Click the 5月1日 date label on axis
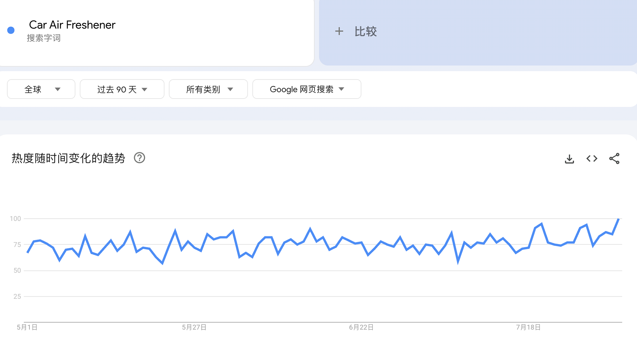Screen dimensions: 637x364 [27, 327]
